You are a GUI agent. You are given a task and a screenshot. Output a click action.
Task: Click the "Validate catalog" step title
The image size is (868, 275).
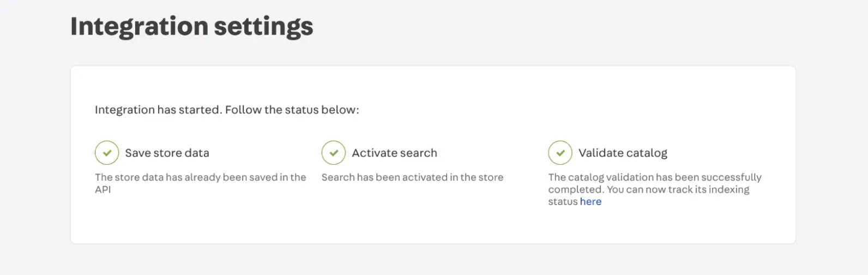623,153
